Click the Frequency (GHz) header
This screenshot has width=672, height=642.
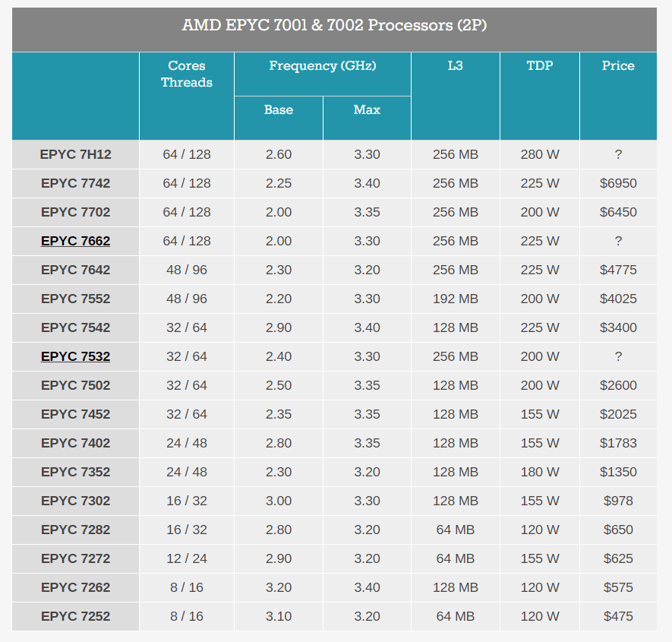pyautogui.click(x=322, y=65)
